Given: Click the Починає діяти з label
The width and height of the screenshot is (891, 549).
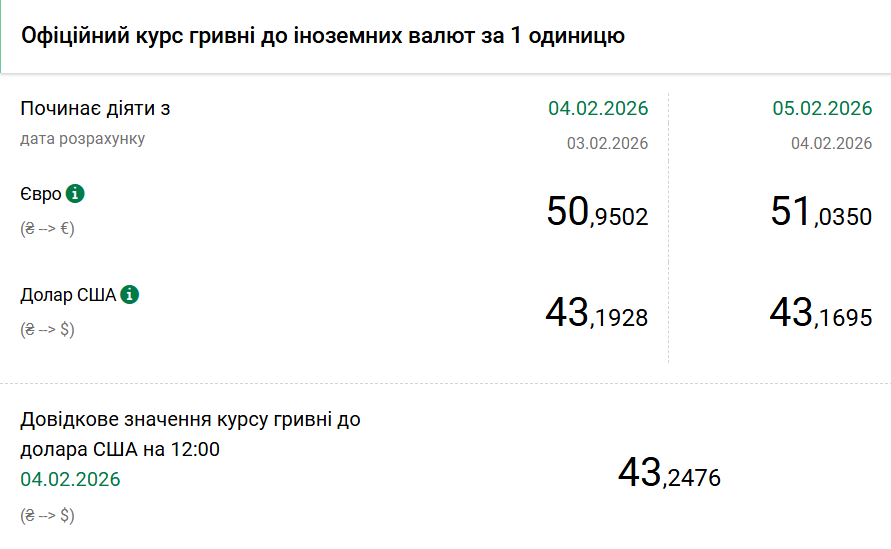Looking at the screenshot, I should click(88, 108).
